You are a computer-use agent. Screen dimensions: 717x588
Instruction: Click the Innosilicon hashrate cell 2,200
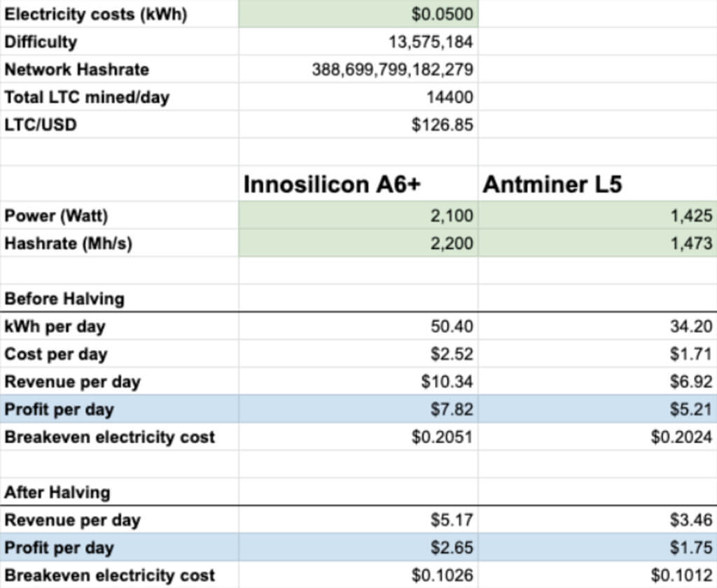358,243
